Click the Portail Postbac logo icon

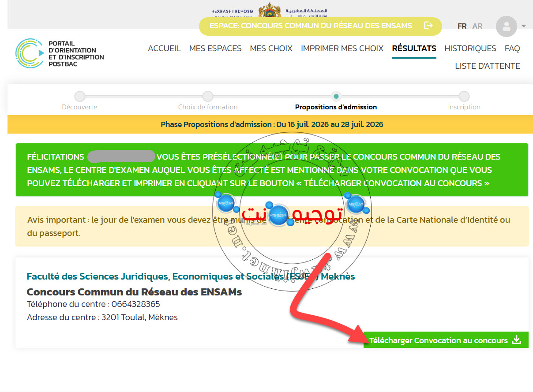coord(30,53)
